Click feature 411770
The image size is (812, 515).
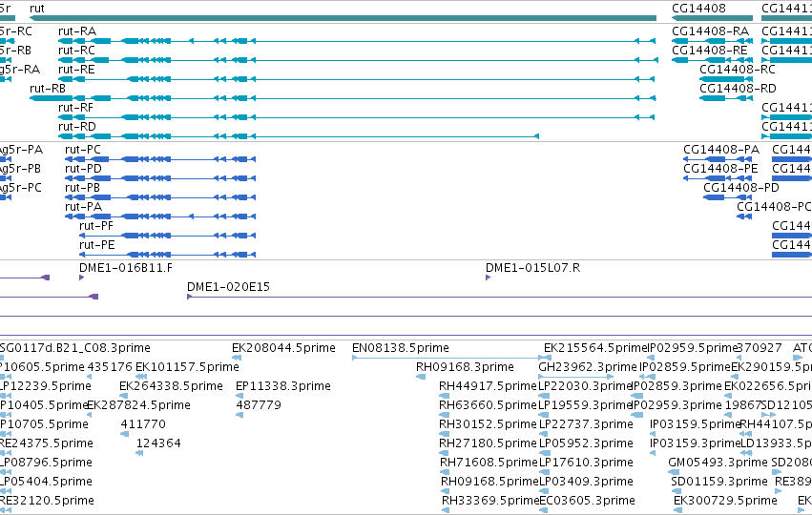pos(143,424)
